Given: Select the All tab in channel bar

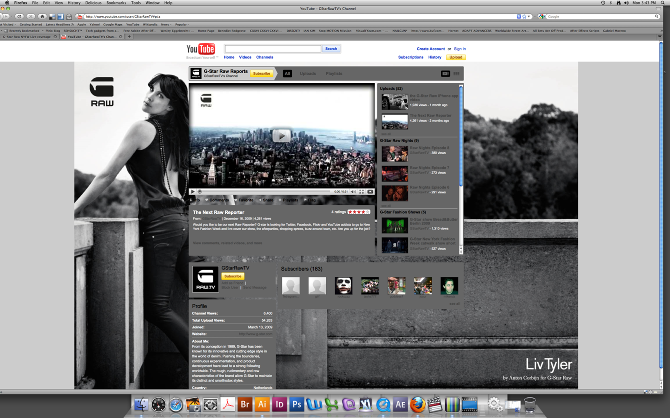Looking at the screenshot, I should pyautogui.click(x=287, y=74).
